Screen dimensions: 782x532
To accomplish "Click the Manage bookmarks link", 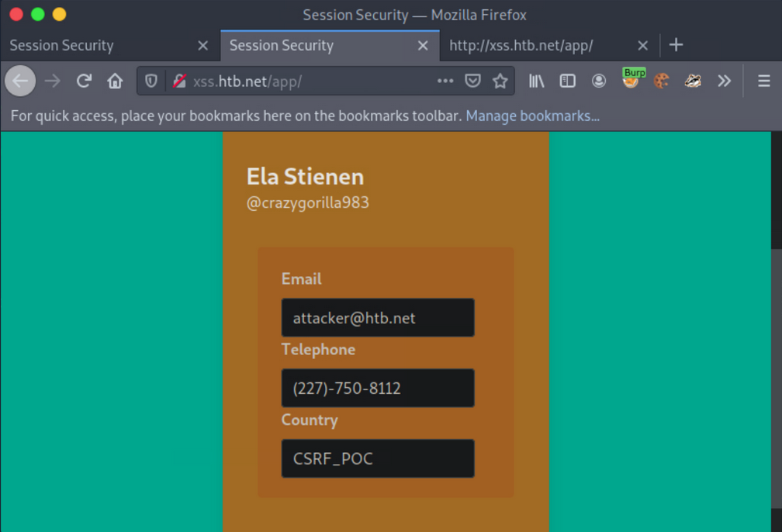I will [x=532, y=116].
